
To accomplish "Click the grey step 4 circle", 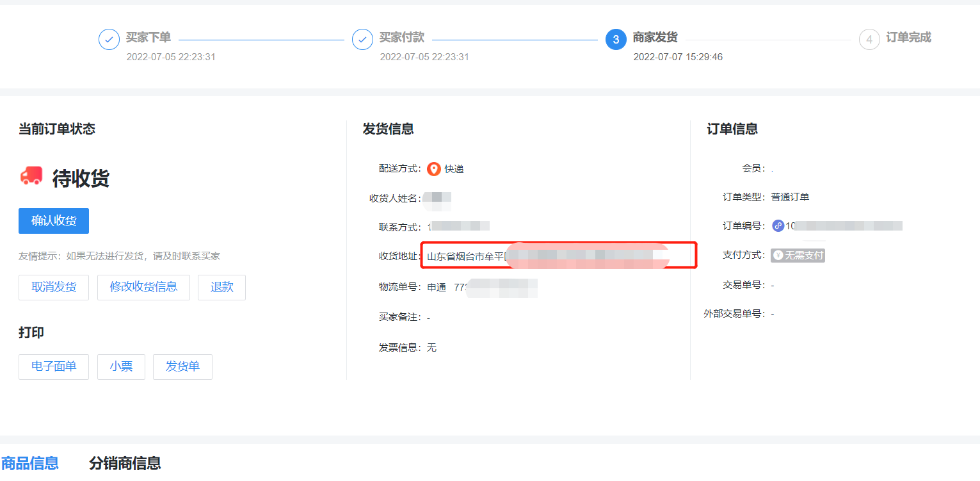I will tap(869, 40).
